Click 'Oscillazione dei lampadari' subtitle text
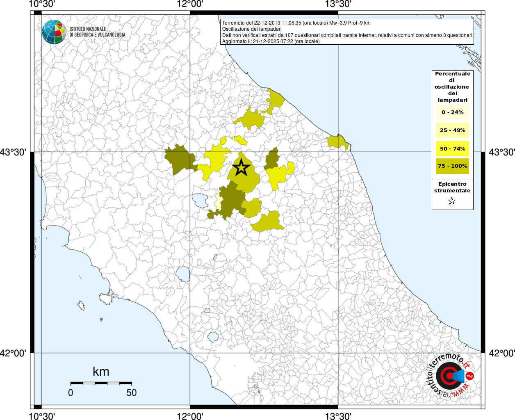 click(252, 29)
